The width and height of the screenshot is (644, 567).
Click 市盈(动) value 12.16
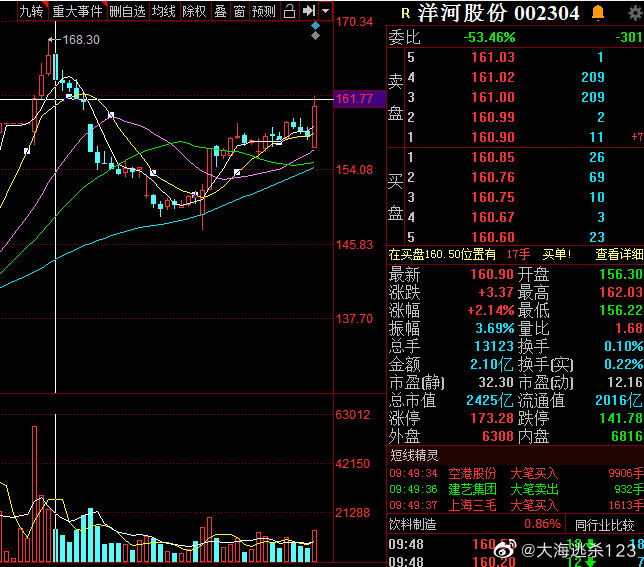[625, 382]
